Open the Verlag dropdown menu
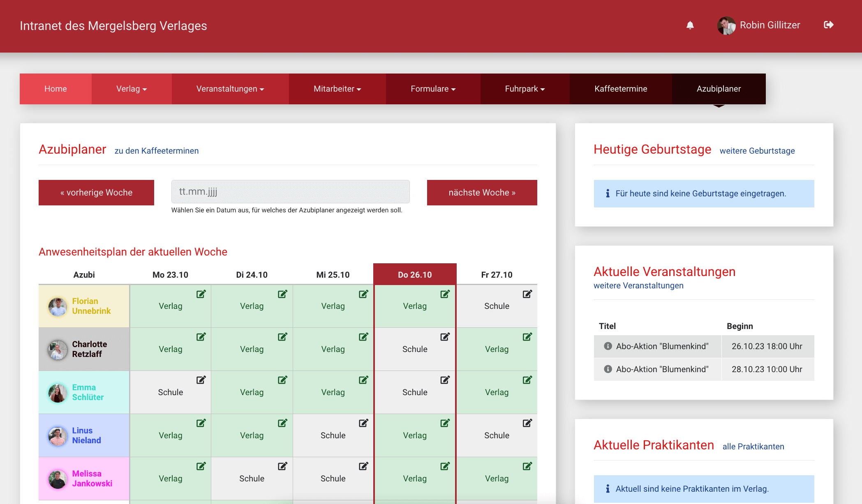 [131, 89]
